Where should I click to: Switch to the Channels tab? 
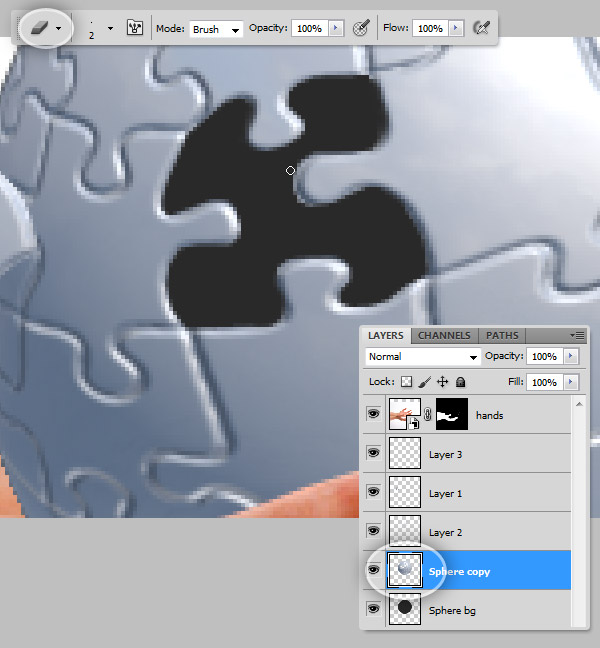pos(444,336)
